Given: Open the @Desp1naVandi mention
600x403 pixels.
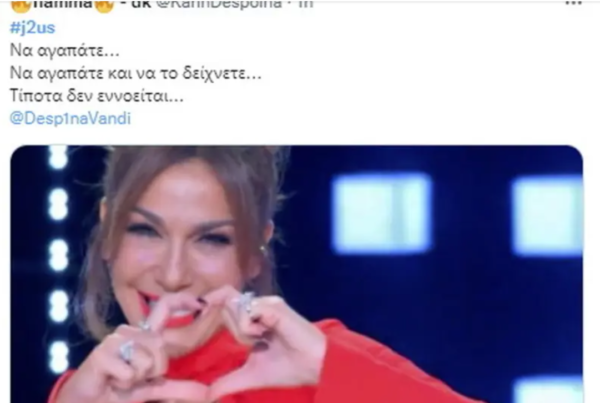Looking at the screenshot, I should [70, 118].
